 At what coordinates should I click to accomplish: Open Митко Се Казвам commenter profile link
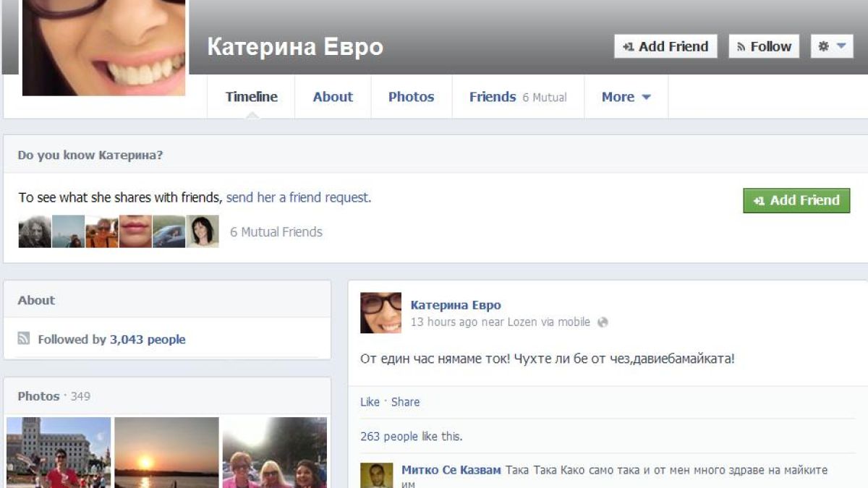coord(451,470)
